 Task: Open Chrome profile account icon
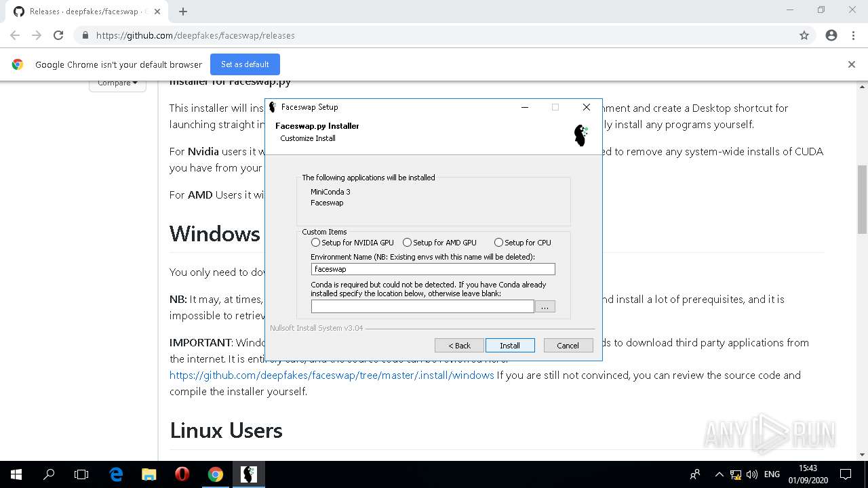tap(831, 35)
